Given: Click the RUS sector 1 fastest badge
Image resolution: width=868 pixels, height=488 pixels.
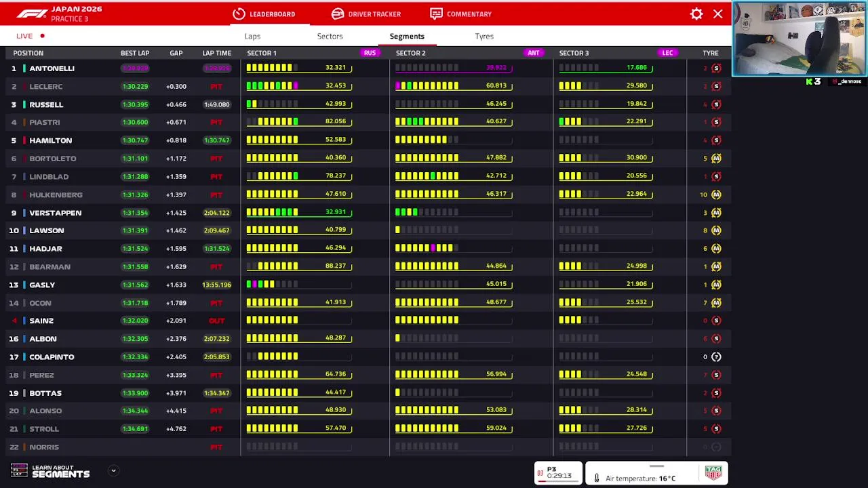Looking at the screenshot, I should click(x=370, y=53).
